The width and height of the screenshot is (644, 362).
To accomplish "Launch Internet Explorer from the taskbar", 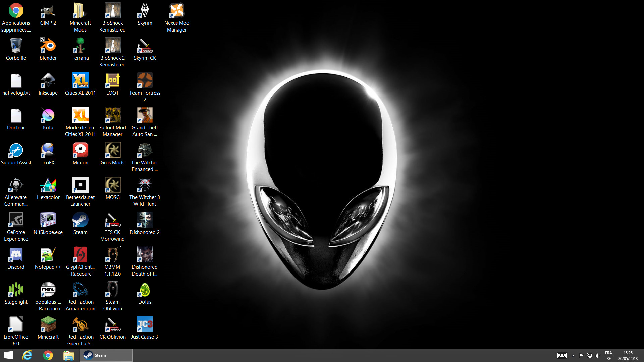I will (x=27, y=355).
